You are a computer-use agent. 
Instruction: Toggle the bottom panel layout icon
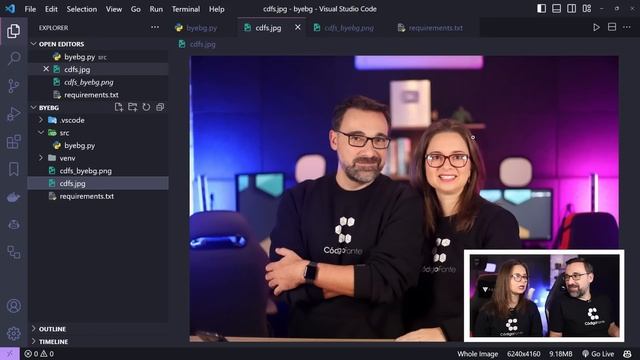click(x=556, y=9)
